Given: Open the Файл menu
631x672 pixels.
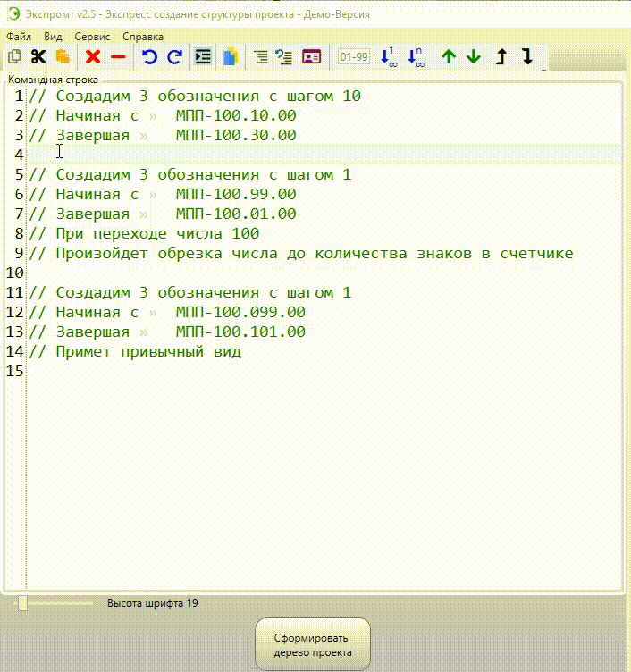Looking at the screenshot, I should tap(19, 37).
